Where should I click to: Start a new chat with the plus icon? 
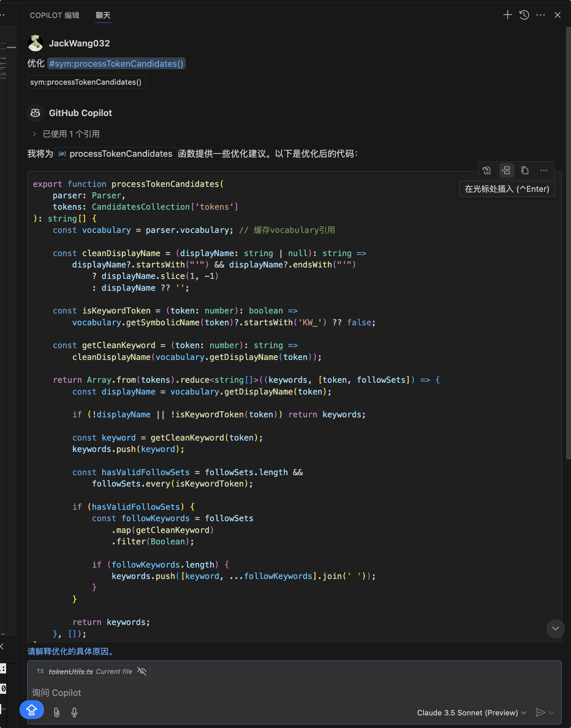coord(507,15)
